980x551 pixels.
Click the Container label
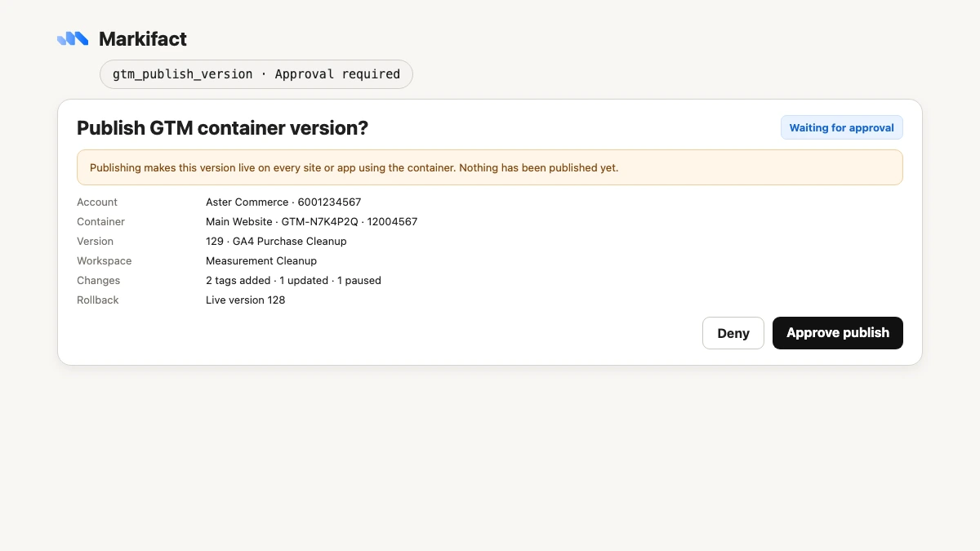point(100,222)
